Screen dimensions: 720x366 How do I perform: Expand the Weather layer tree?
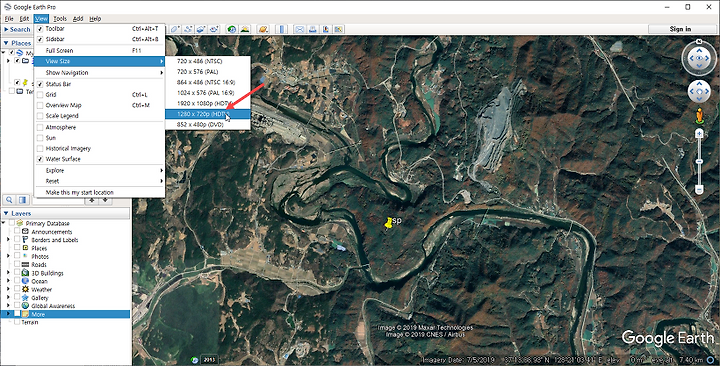(8, 289)
